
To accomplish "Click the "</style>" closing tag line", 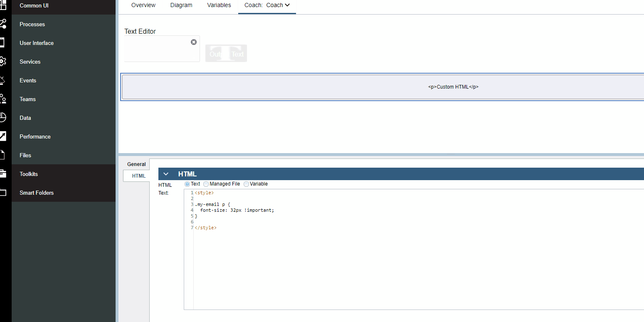I will click(205, 228).
